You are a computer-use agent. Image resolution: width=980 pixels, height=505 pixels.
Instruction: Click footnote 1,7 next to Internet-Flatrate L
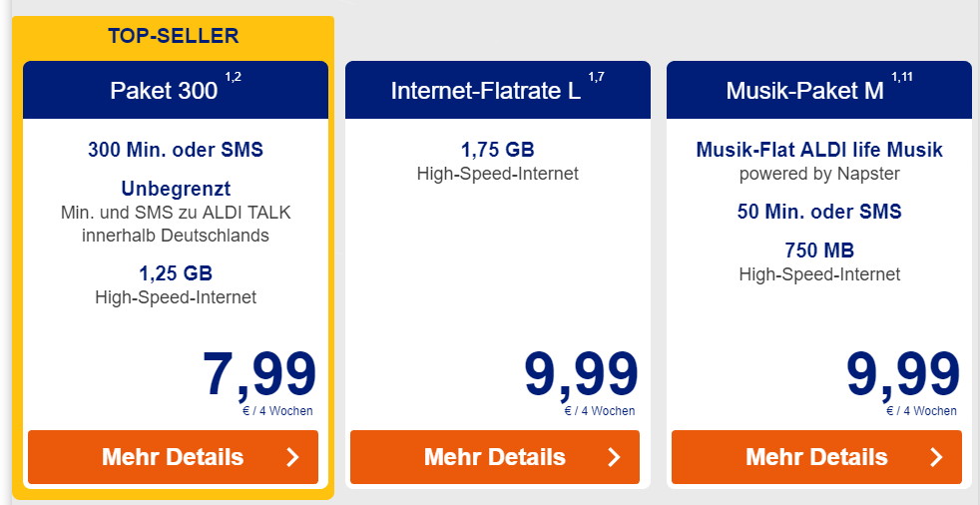coord(596,78)
